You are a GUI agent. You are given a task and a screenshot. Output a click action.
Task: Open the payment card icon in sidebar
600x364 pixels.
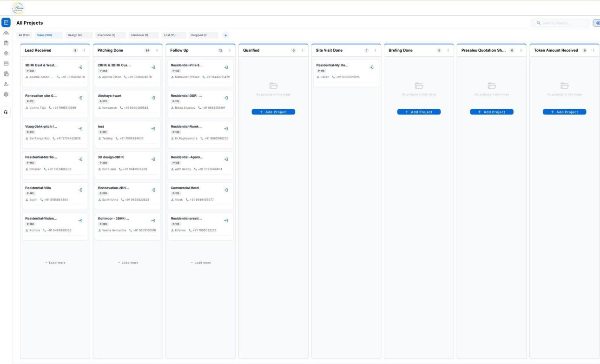[6, 63]
